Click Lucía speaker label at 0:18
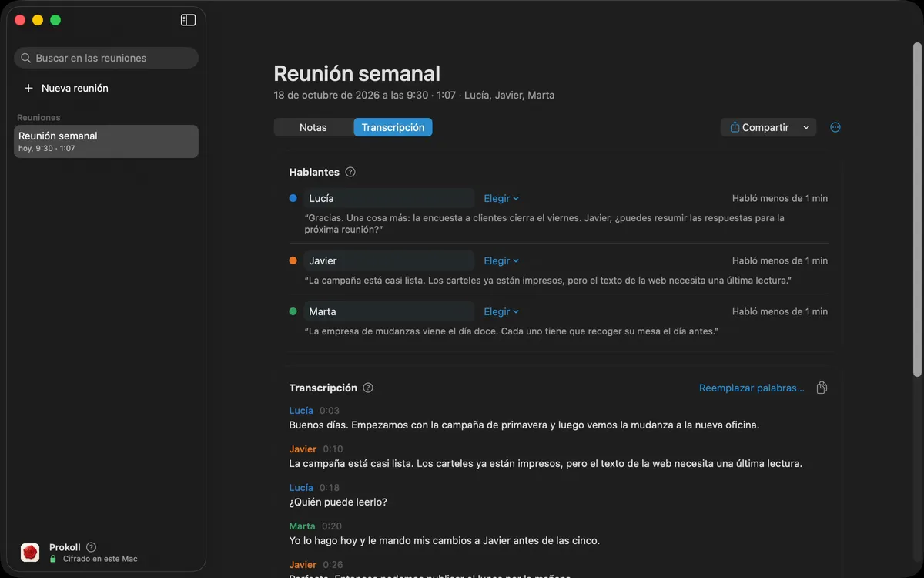This screenshot has height=578, width=924. point(301,487)
